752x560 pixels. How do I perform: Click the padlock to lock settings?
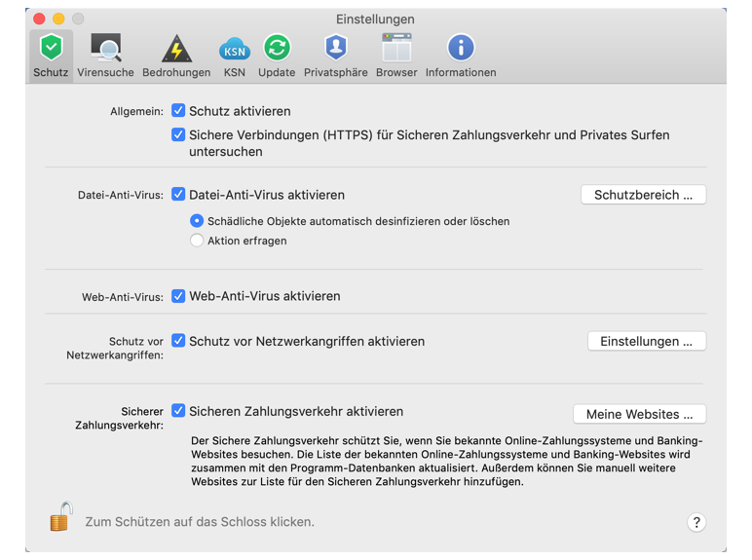tap(61, 517)
